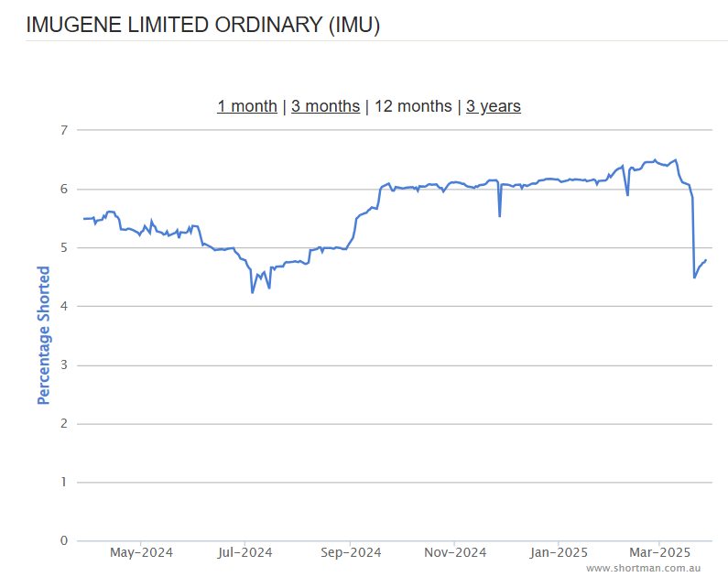Click the May-2024 axis label
Viewport: 728px width, 577px height.
coord(141,552)
